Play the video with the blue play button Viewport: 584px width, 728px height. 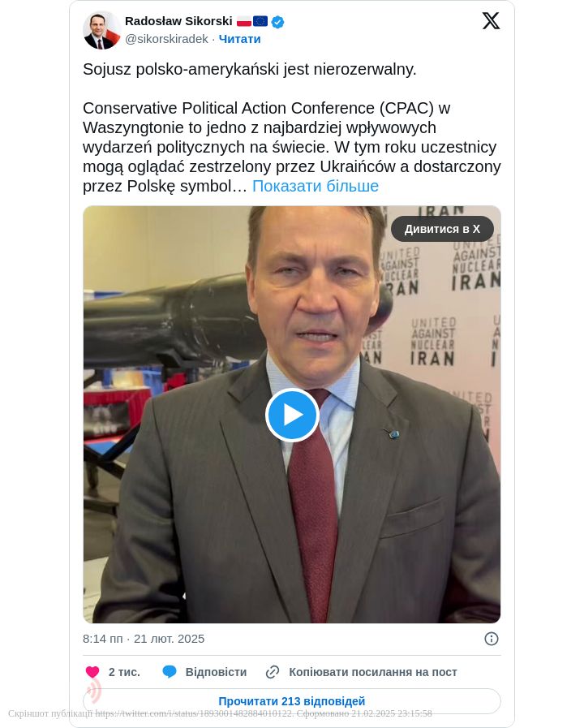point(292,415)
